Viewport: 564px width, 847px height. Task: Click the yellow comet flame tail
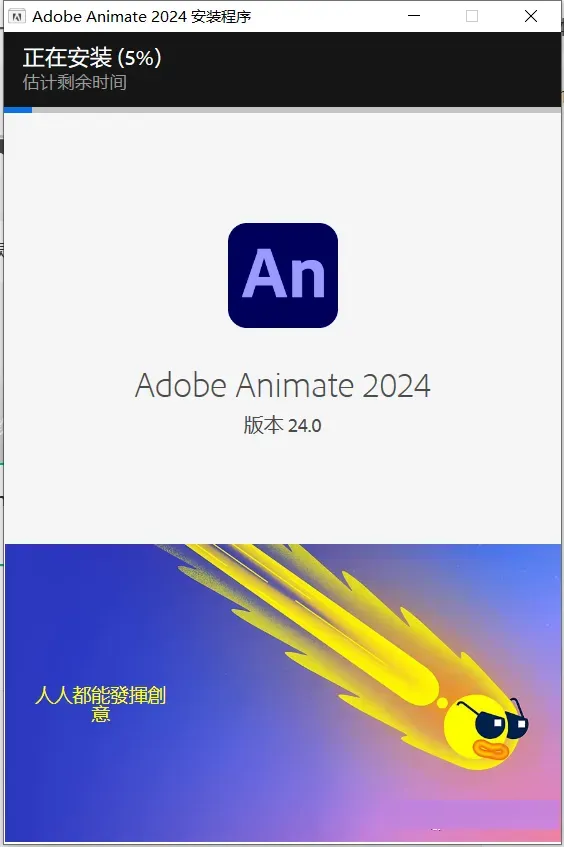click(x=324, y=621)
